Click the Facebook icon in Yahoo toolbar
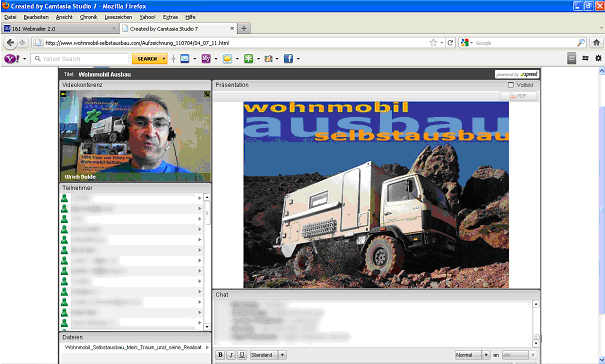Screen dimensions: 605x364 (288, 59)
